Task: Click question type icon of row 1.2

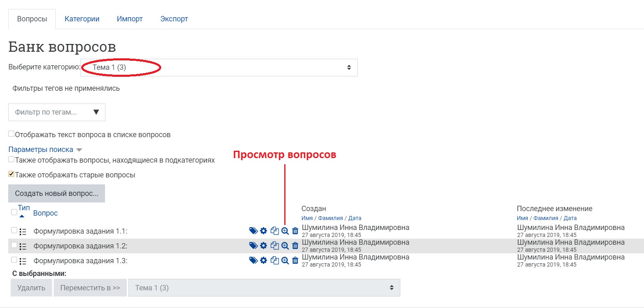Action: pyautogui.click(x=23, y=246)
